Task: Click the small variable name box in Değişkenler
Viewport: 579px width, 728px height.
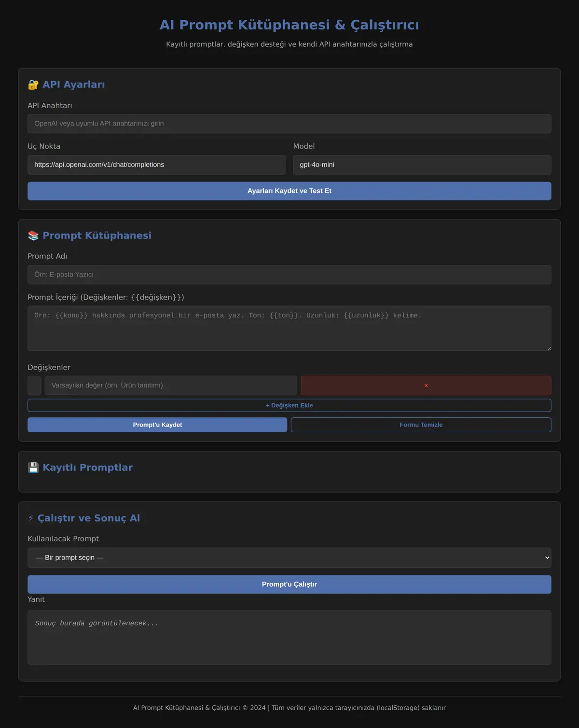Action: [x=34, y=385]
